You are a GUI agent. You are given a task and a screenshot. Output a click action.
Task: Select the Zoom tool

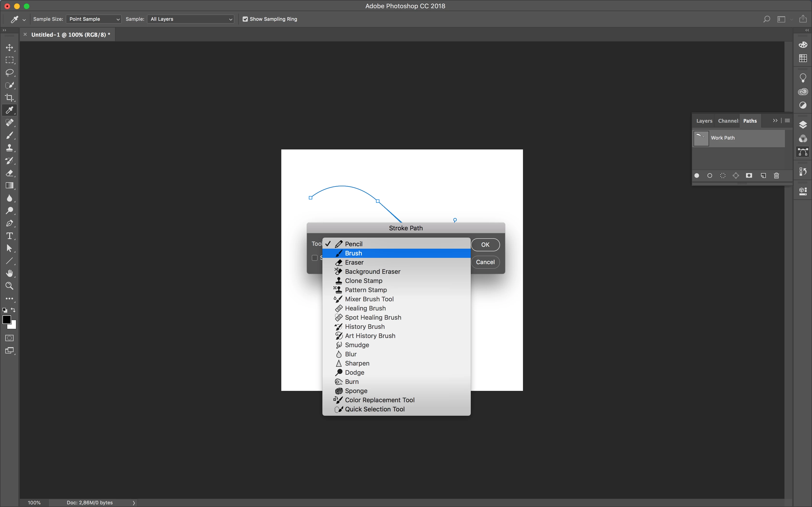[x=9, y=286]
